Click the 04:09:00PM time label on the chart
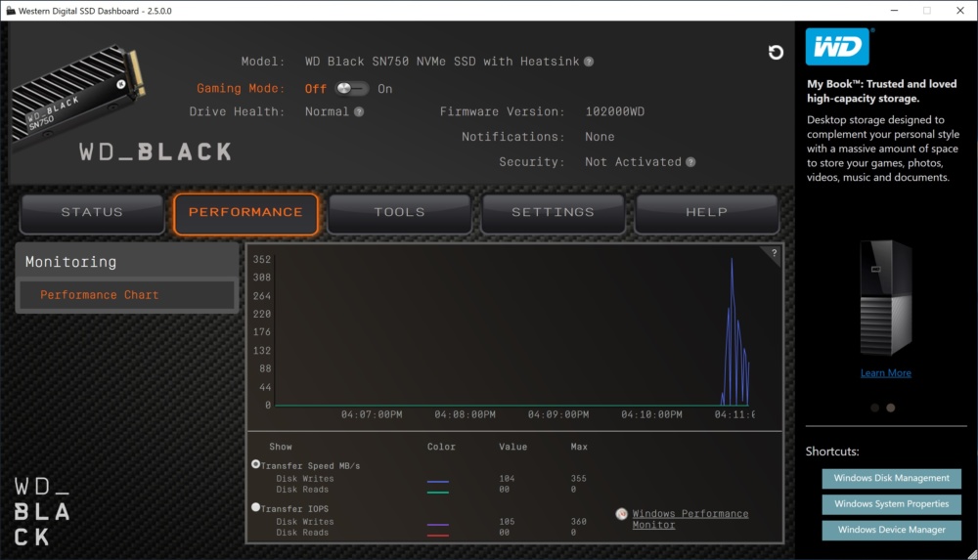Screen dimensions: 978x560 (x=558, y=414)
